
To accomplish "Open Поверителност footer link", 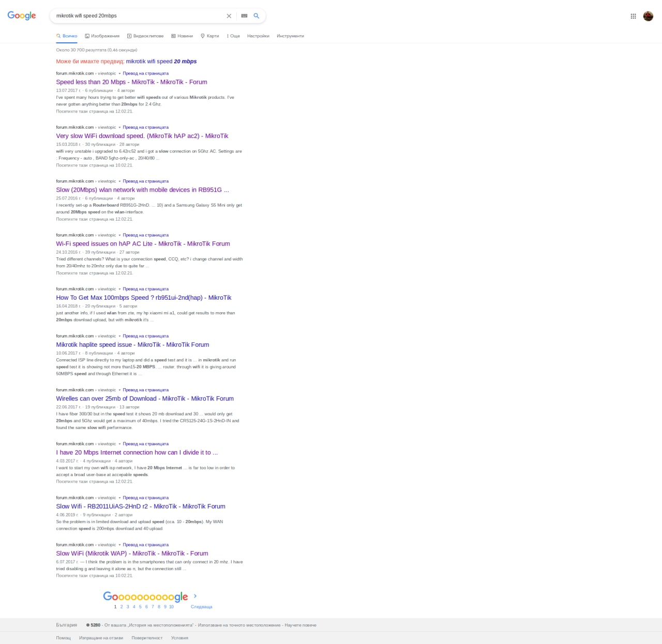I will point(147,638).
